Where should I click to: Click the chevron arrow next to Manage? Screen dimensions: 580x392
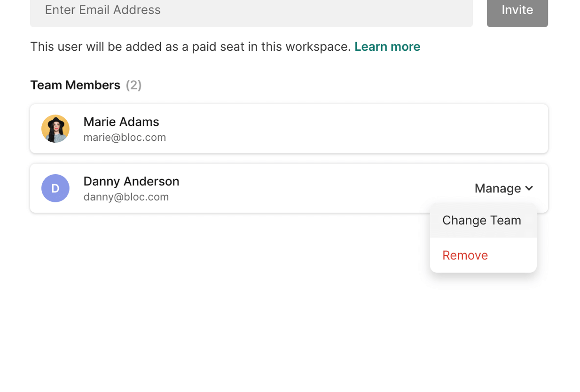click(529, 188)
